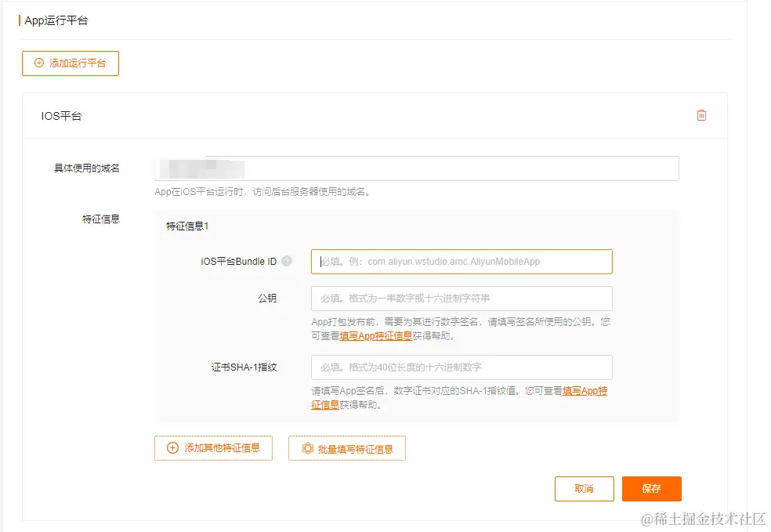The image size is (771, 532).
Task: Click the 添加运行平台 button
Action: click(x=71, y=63)
